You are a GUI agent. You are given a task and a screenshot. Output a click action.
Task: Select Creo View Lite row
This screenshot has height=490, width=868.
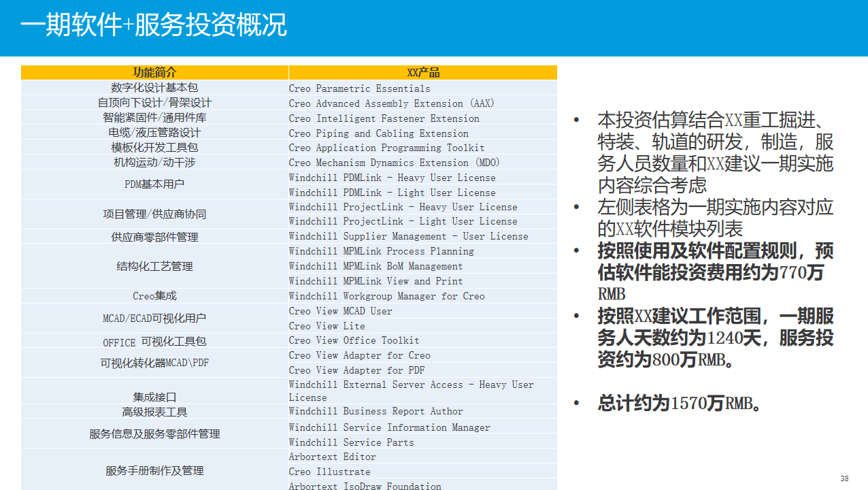[422, 326]
